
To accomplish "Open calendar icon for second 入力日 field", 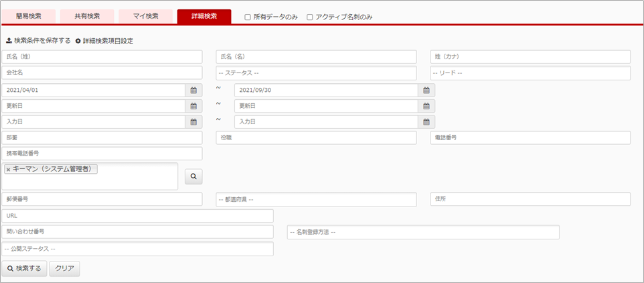I will [426, 122].
